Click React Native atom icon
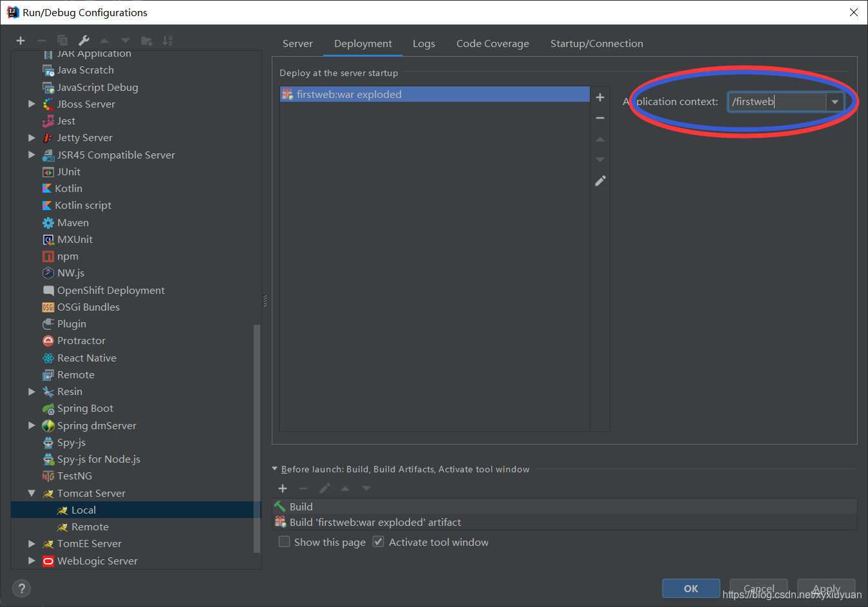Viewport: 868px width, 607px height. coord(48,358)
